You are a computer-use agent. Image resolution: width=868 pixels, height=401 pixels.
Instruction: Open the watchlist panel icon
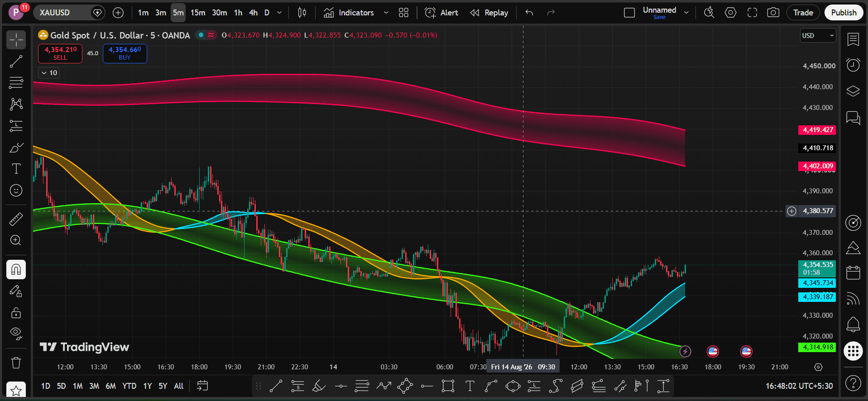853,40
